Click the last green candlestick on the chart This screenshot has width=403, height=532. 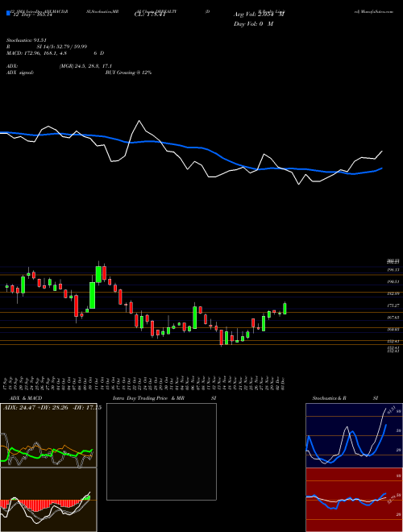285,309
